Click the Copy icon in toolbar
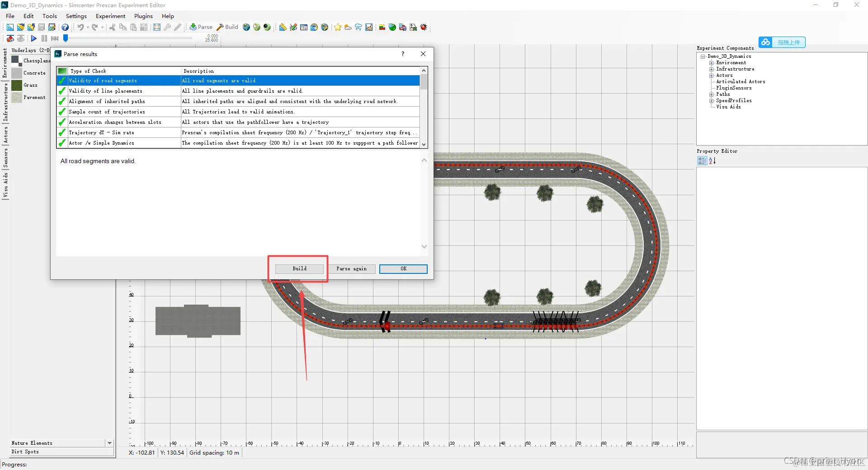The image size is (868, 470). (123, 27)
